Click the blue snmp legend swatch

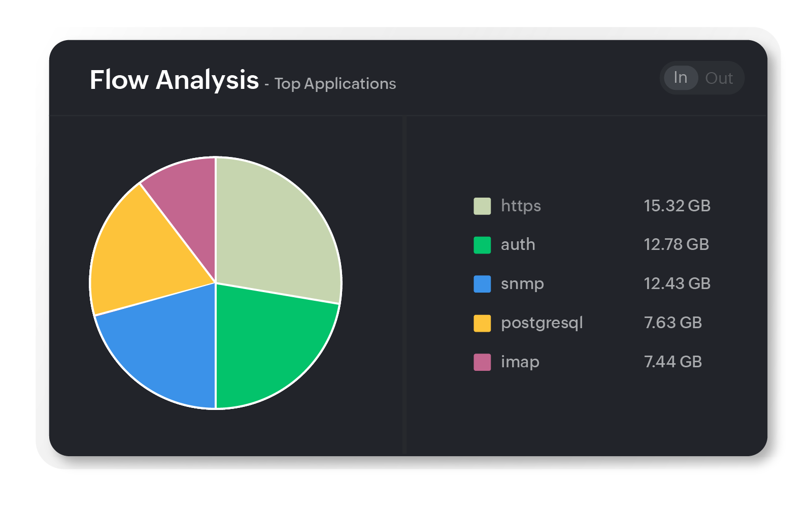click(482, 284)
